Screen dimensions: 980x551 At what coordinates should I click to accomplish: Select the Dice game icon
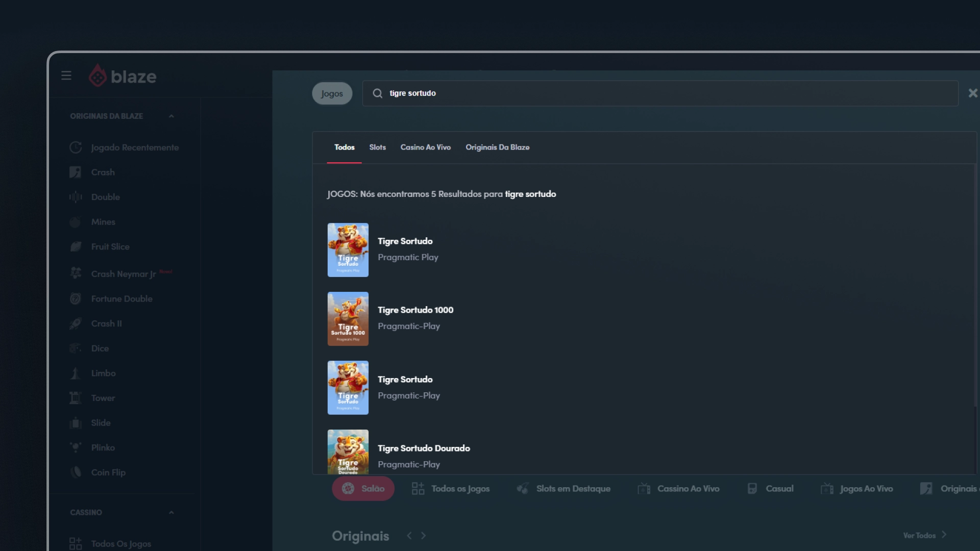coord(76,348)
